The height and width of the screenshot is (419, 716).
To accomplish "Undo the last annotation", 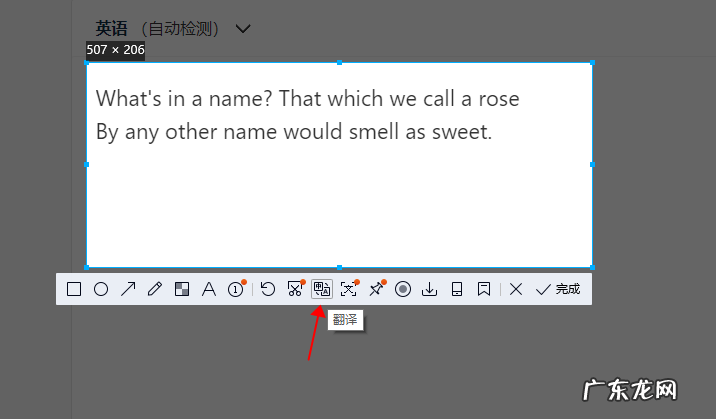I will coord(268,289).
